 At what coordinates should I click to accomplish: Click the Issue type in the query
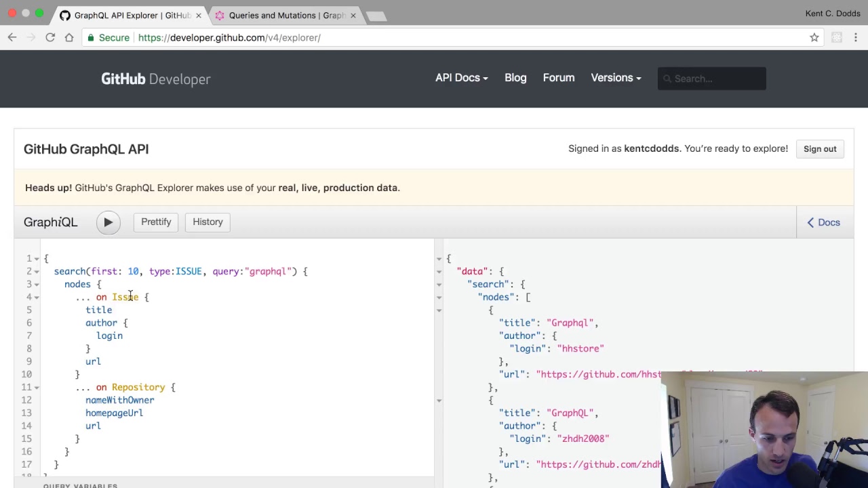(125, 297)
